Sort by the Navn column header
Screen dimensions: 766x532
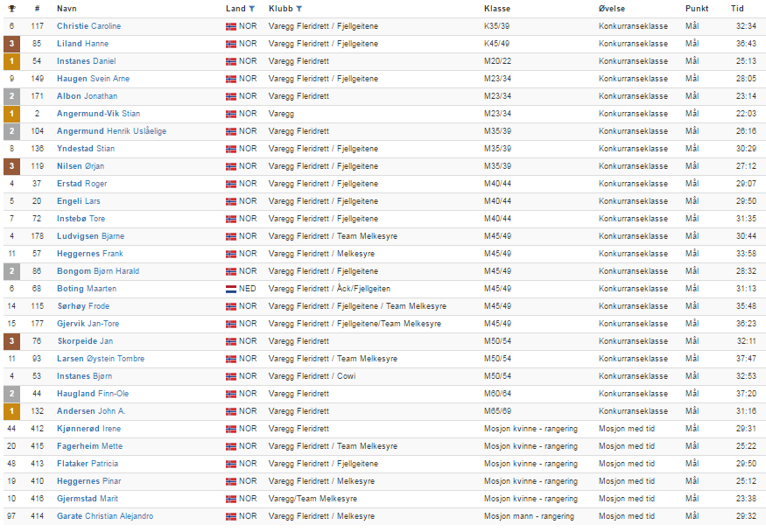pyautogui.click(x=67, y=9)
